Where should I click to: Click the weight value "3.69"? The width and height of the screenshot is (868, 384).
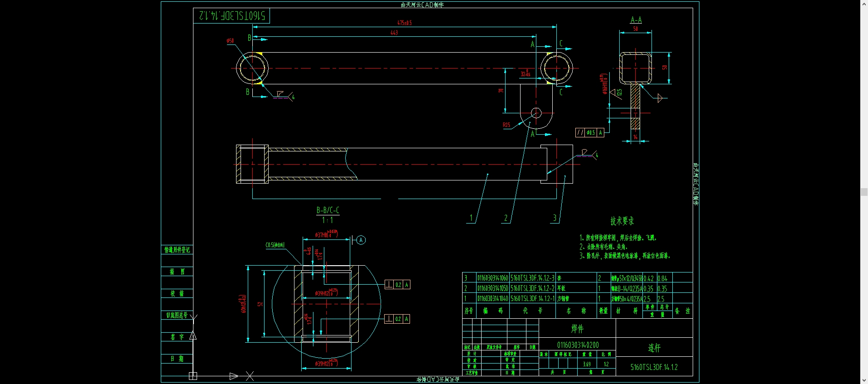587,364
